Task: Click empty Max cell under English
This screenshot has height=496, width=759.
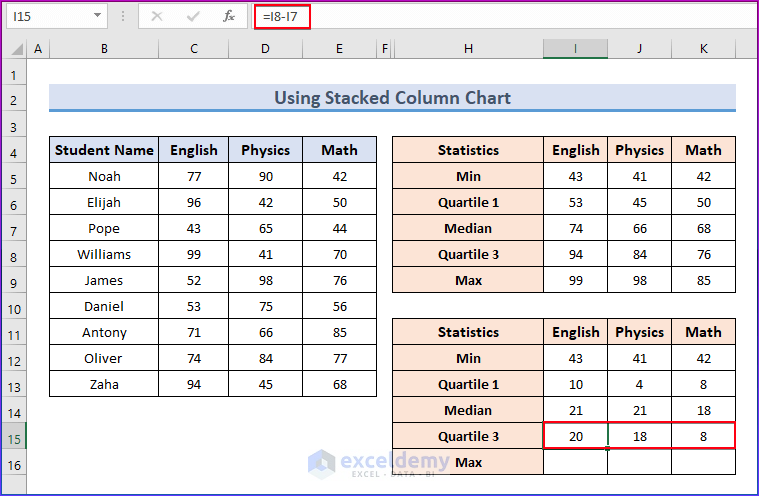Action: pyautogui.click(x=575, y=462)
